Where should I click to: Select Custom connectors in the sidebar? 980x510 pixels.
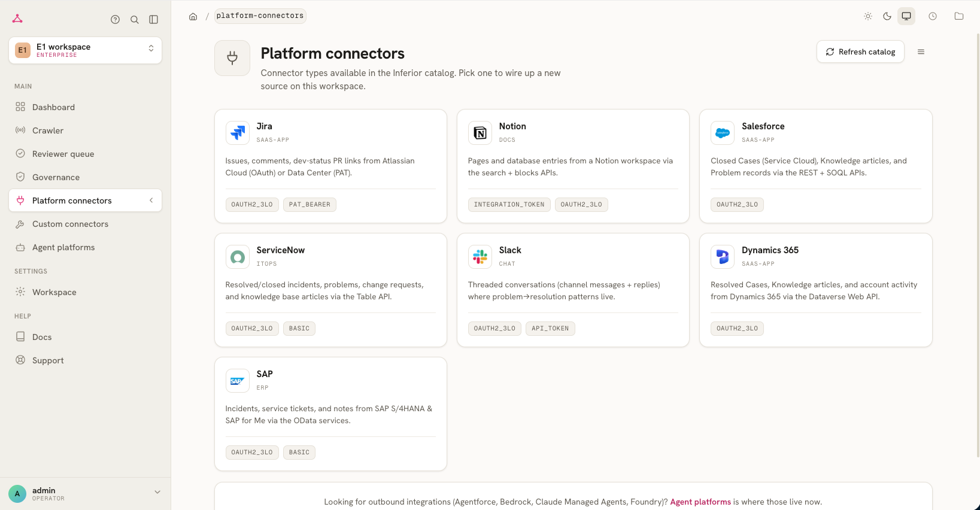(x=85, y=224)
